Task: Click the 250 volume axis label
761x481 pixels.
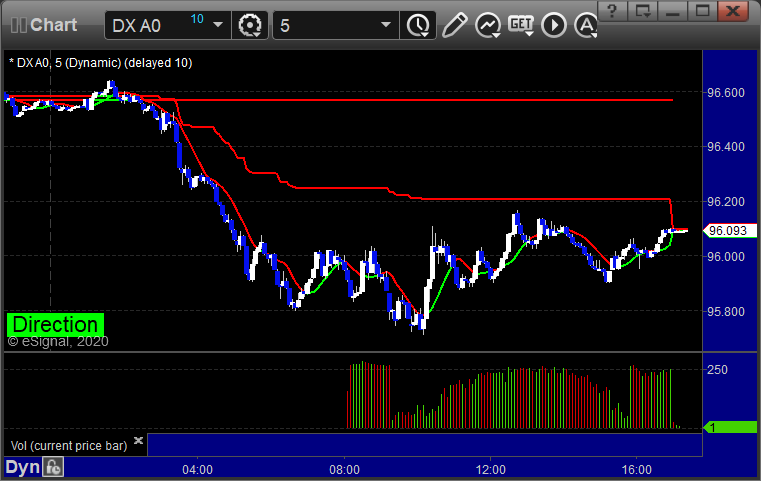Action: pyautogui.click(x=717, y=370)
